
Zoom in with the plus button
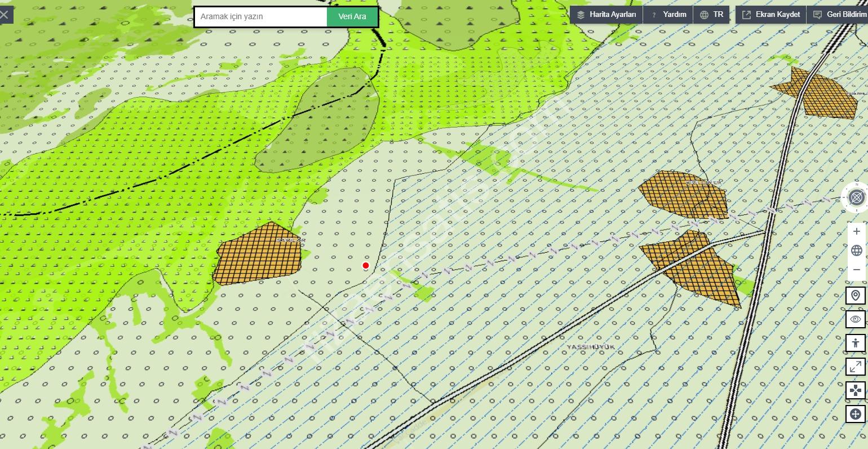(856, 232)
